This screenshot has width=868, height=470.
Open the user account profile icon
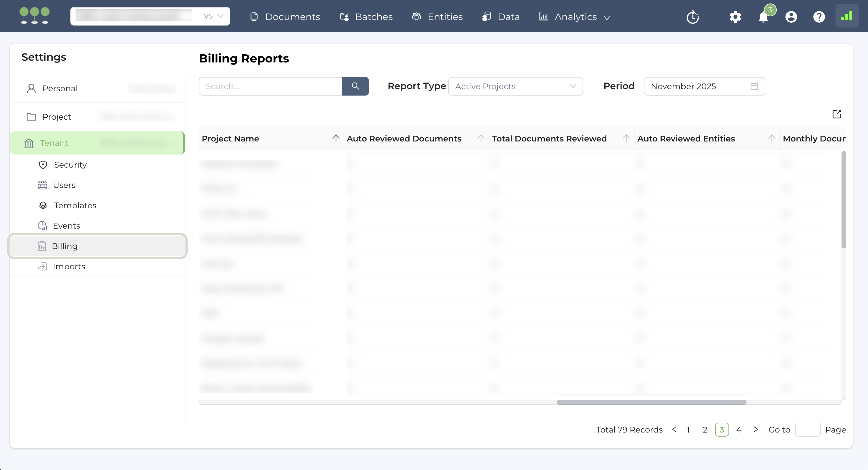[791, 17]
